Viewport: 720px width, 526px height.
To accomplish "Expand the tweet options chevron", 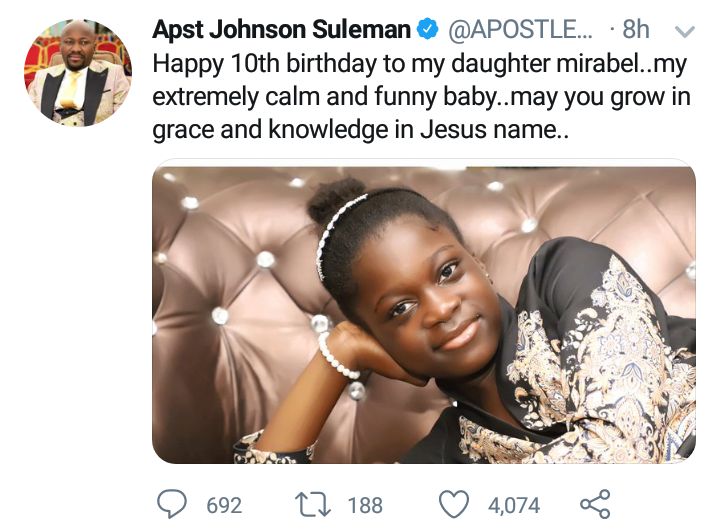I will point(685,31).
